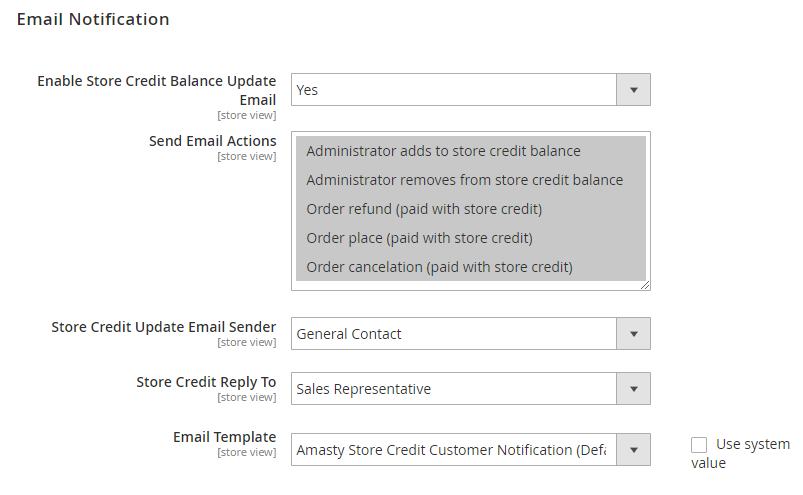
Task: Click the 'Use system value' label text
Action: (751, 445)
